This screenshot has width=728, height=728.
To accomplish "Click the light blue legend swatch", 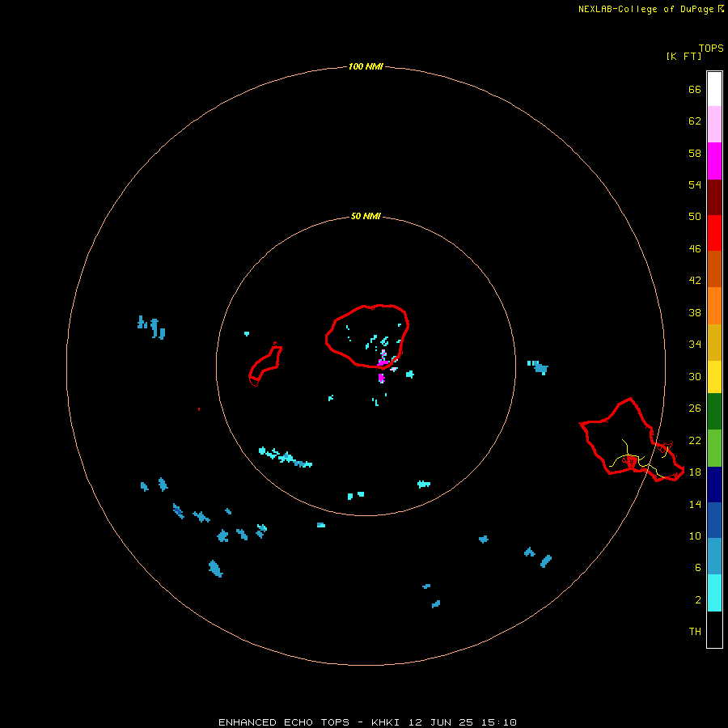I will coord(714,557).
